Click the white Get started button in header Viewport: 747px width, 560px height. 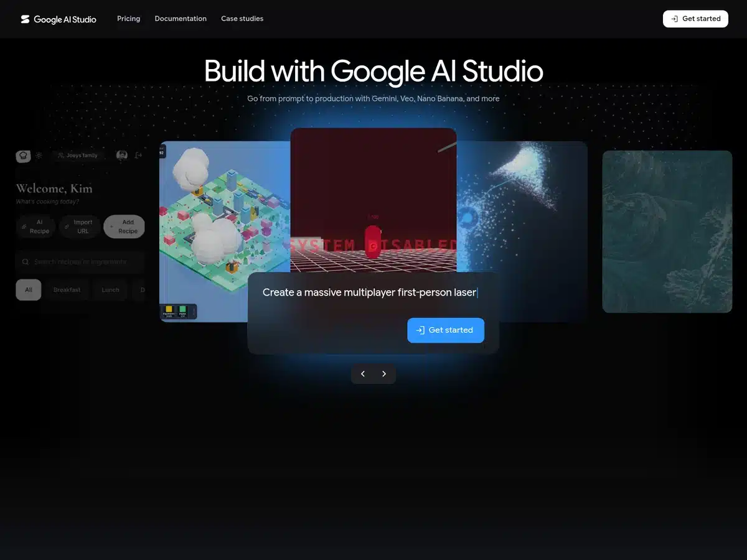point(695,19)
